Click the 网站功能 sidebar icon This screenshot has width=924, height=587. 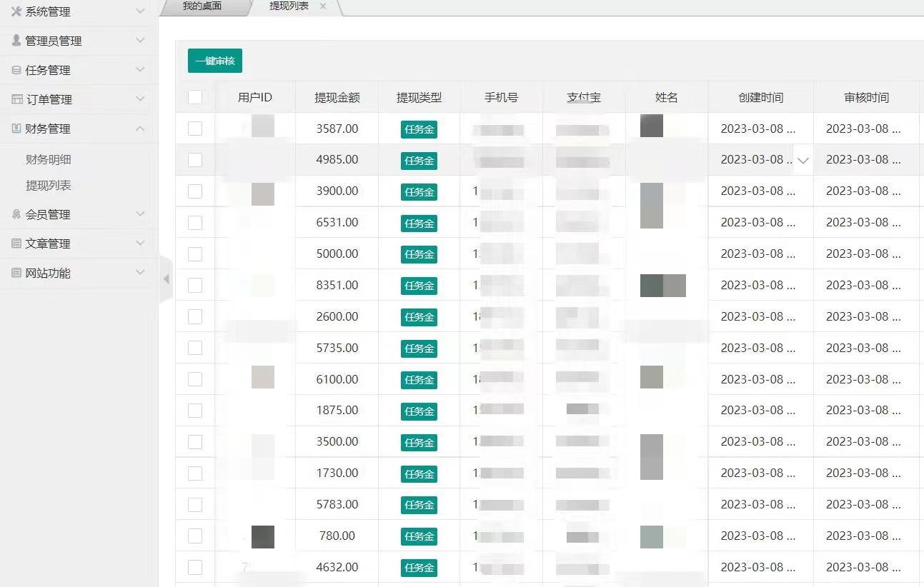[16, 273]
